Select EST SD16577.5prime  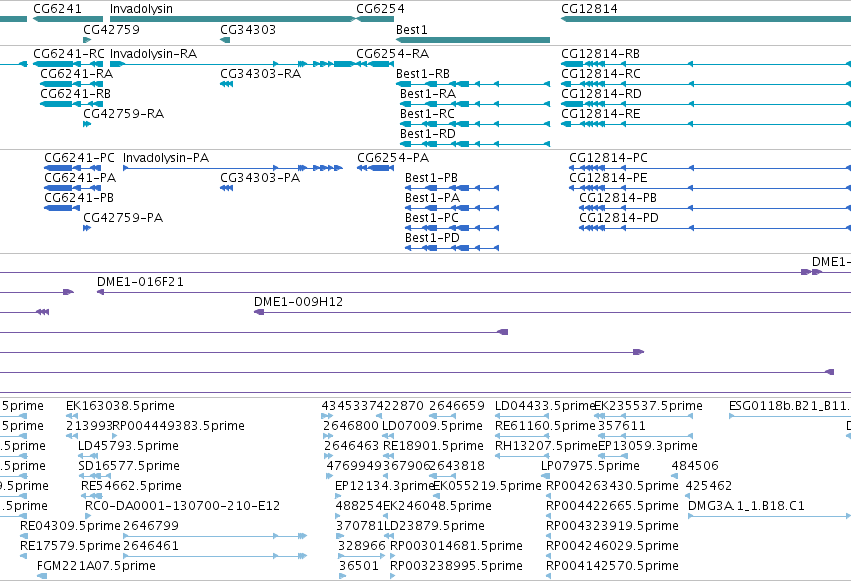pyautogui.click(x=94, y=476)
